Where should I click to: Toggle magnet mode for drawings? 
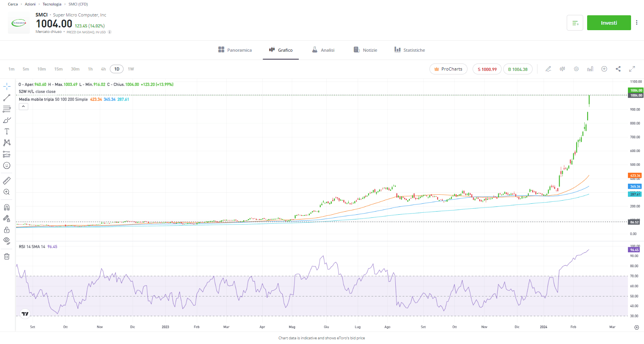coord(7,207)
